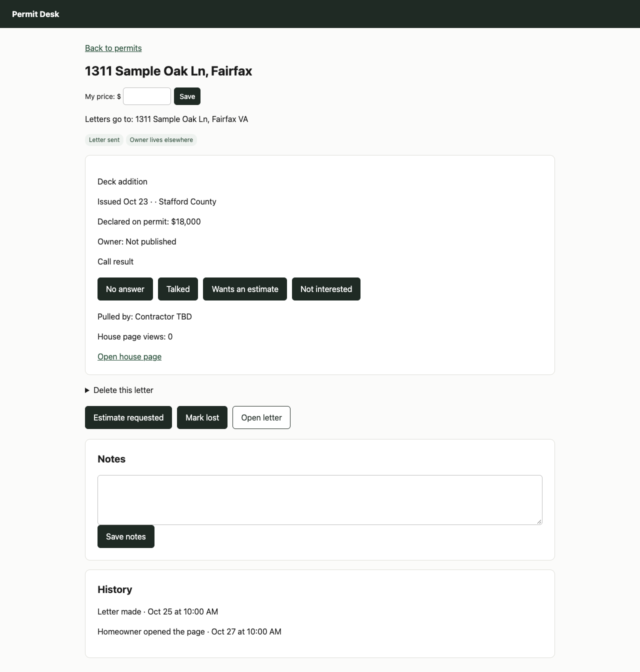Select the Letters go to address line
This screenshot has width=640, height=672.
coord(166,119)
